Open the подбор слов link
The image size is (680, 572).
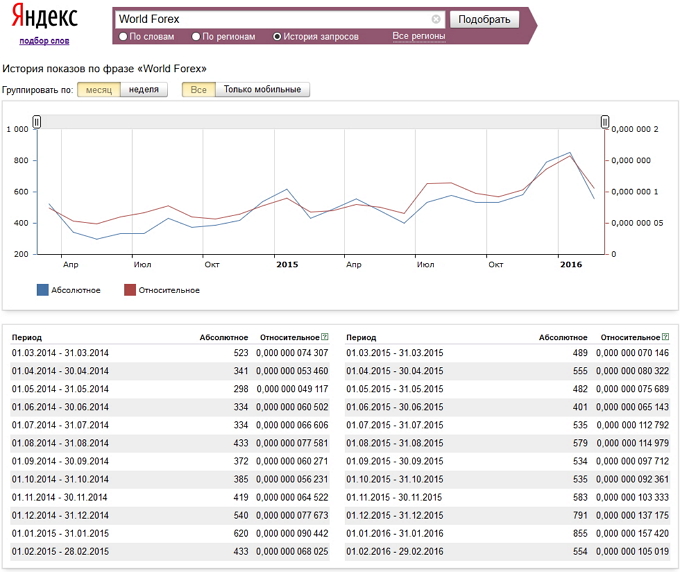coord(44,41)
